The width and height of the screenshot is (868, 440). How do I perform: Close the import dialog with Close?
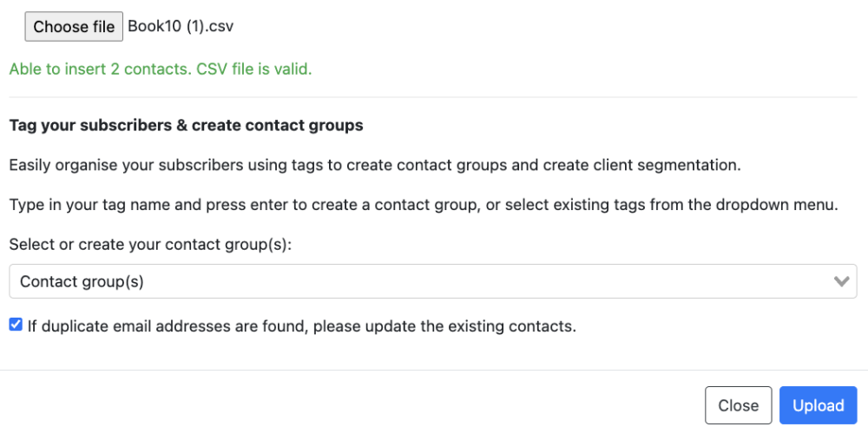pos(738,405)
